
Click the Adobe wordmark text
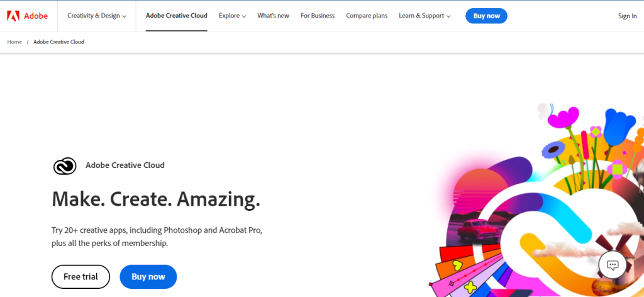[36, 16]
